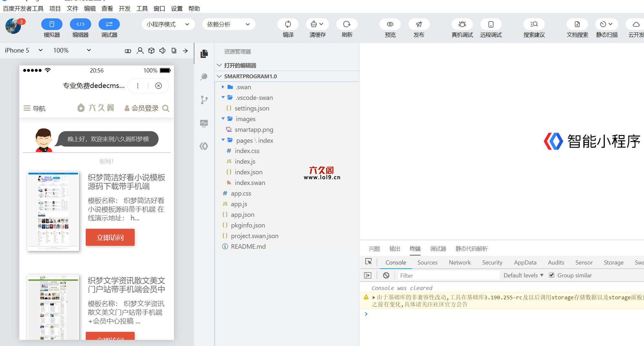This screenshot has width=644, height=346.
Task: Toggle the simulator sound speaker icon
Action: pyautogui.click(x=162, y=51)
